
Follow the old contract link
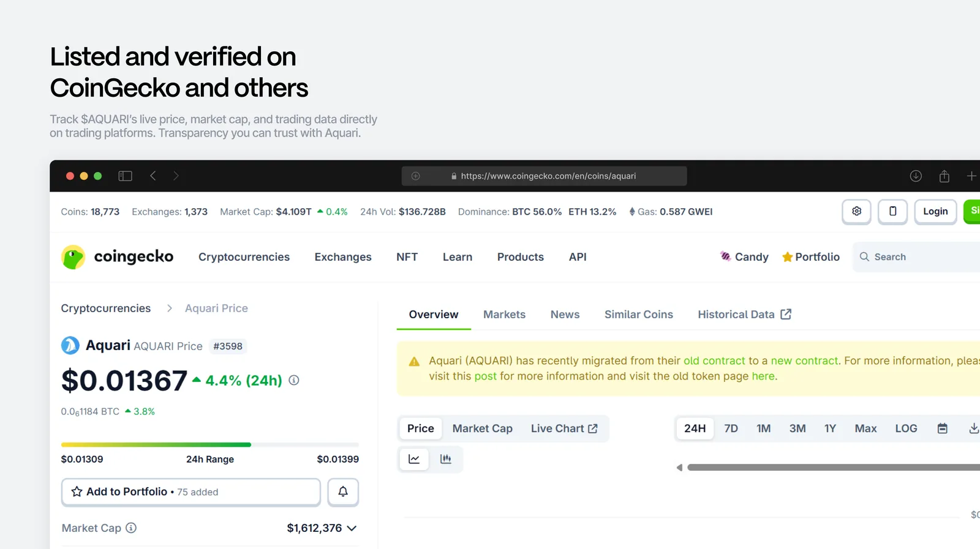[714, 360]
